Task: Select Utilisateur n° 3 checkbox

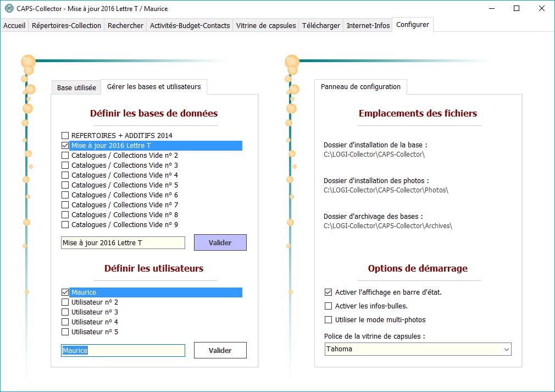Action: pyautogui.click(x=65, y=312)
